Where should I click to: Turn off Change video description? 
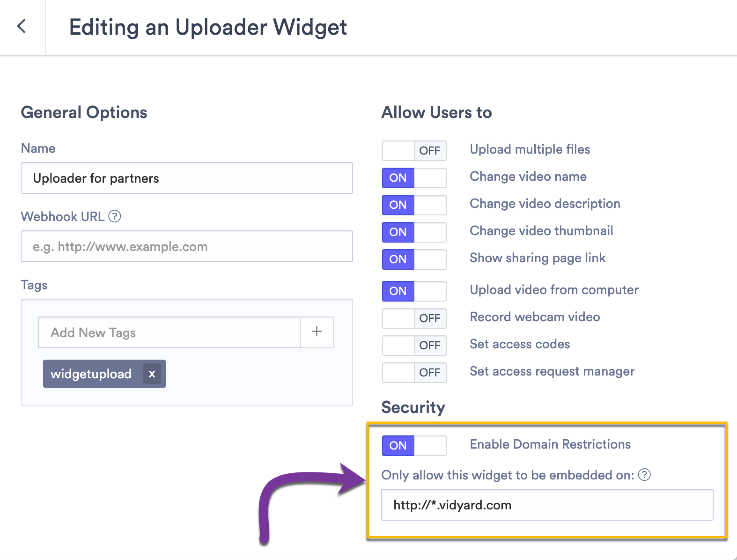414,205
